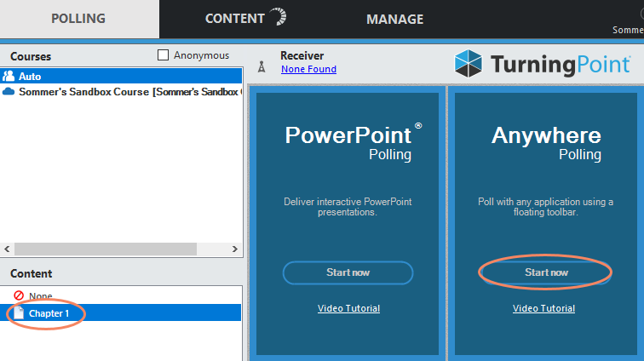This screenshot has width=644, height=361.
Task: Open the MANAGE tab
Action: click(394, 20)
